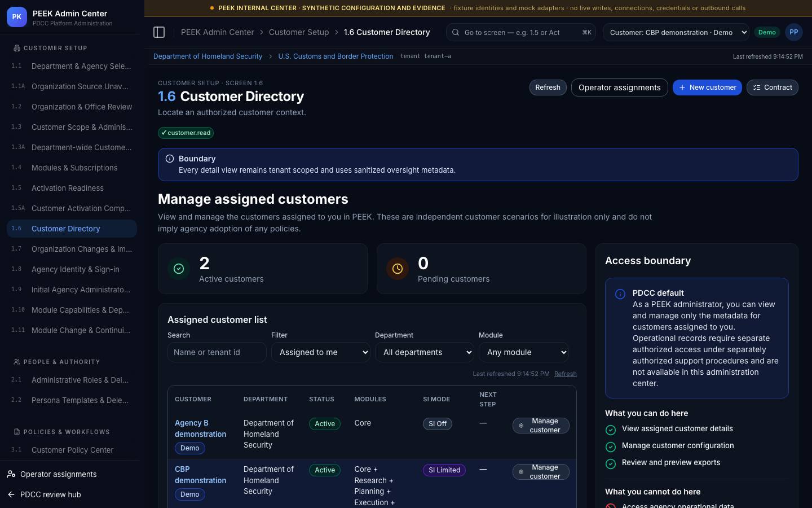Click the header Refresh button
The image size is (812, 508).
pyautogui.click(x=548, y=87)
